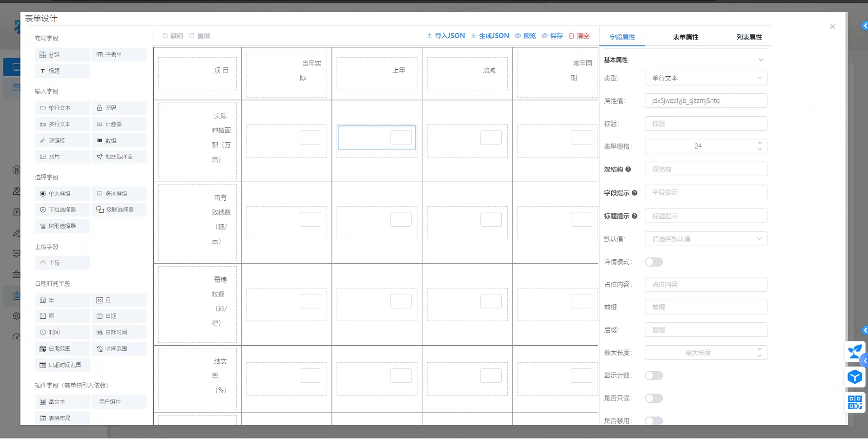Image resolution: width=868 pixels, height=439 pixels.
Task: Insert a 计数器 field
Action: click(x=119, y=124)
